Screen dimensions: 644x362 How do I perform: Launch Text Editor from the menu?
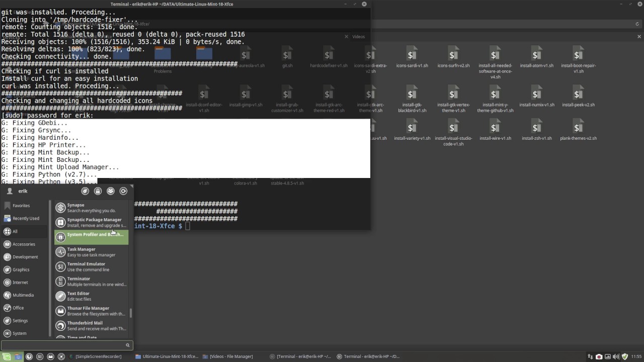point(91,296)
